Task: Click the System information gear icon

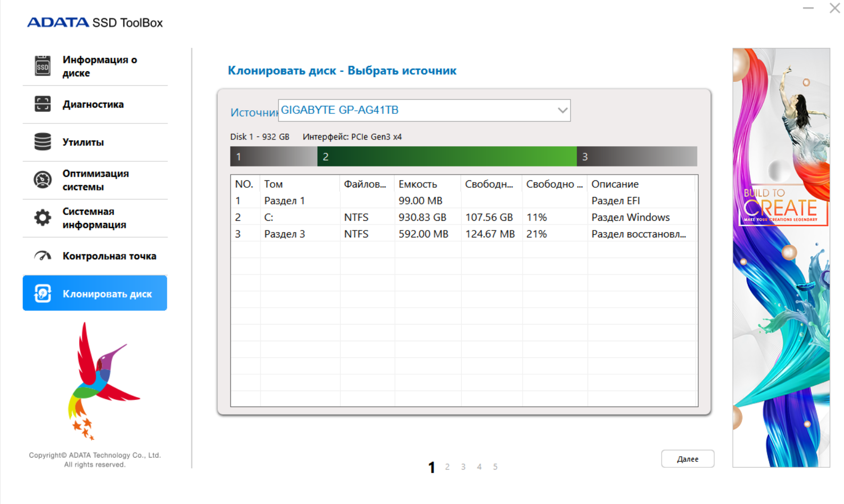Action: point(43,218)
